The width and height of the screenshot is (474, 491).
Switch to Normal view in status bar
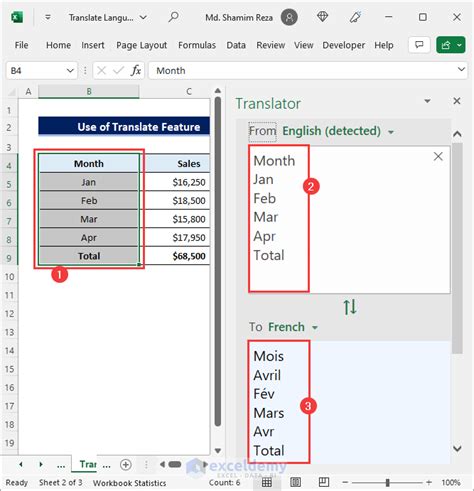pos(267,482)
